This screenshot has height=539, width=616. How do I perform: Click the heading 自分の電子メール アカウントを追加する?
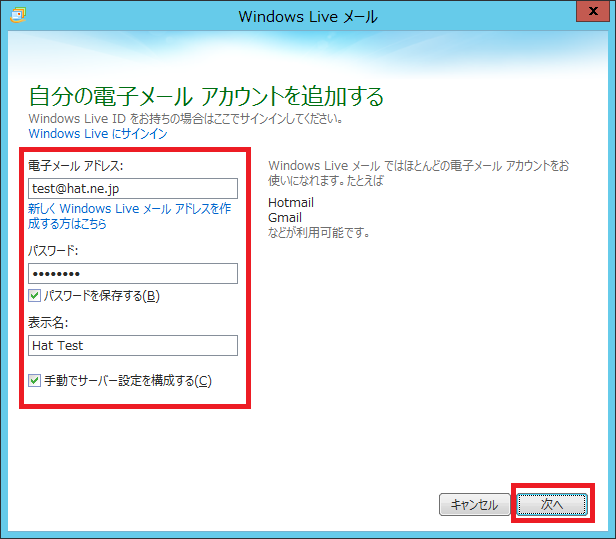pyautogui.click(x=206, y=96)
